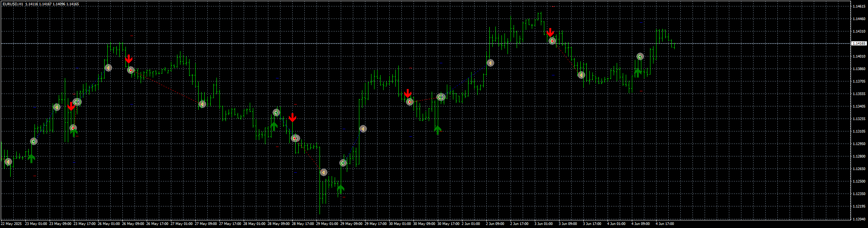Click the 1.13860 price axis label

(x=859, y=69)
